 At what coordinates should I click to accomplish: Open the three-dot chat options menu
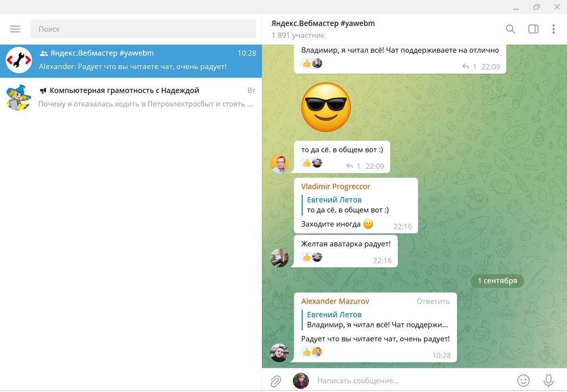[x=553, y=29]
